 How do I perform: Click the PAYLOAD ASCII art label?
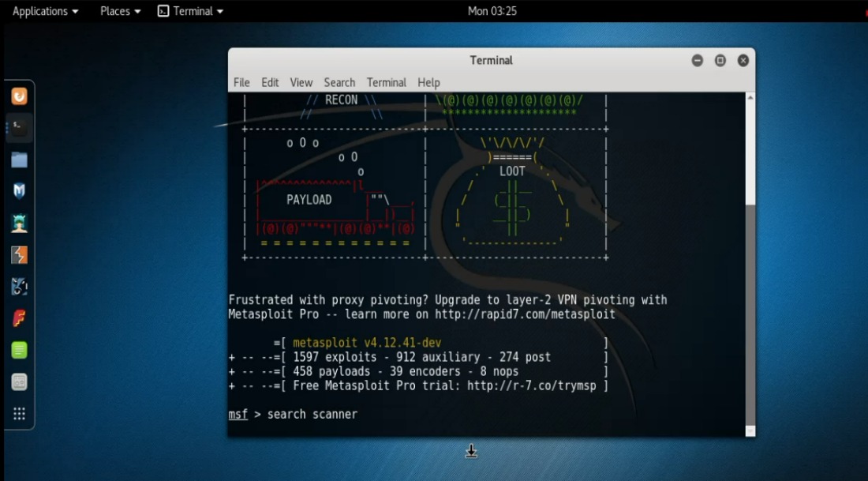click(x=309, y=200)
